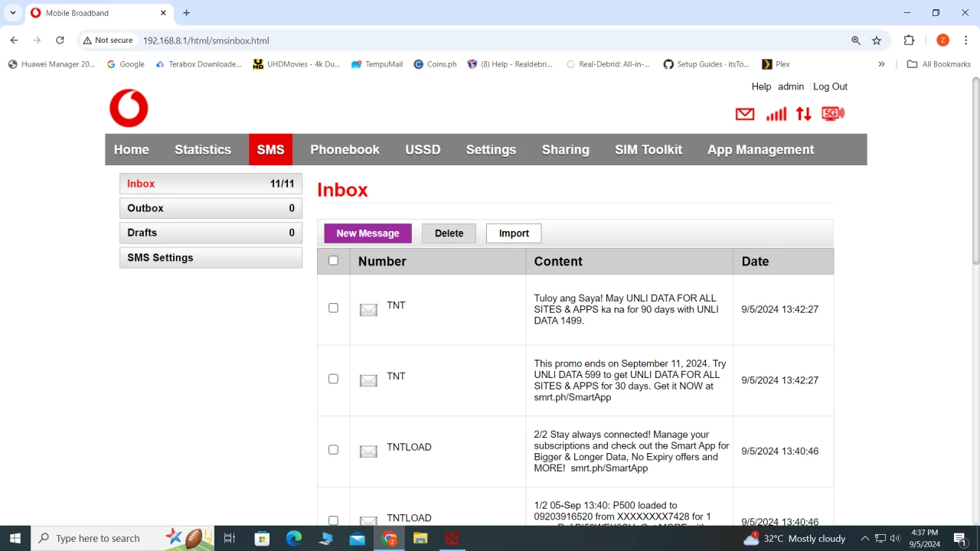Click the browser back arrow
The width and height of the screenshot is (980, 551).
[14, 41]
